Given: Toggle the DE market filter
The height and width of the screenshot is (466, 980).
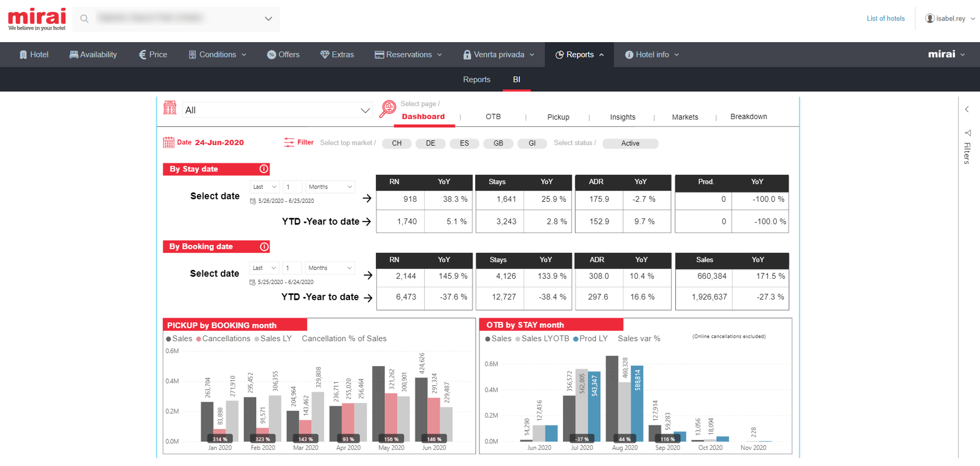Looking at the screenshot, I should (x=430, y=143).
